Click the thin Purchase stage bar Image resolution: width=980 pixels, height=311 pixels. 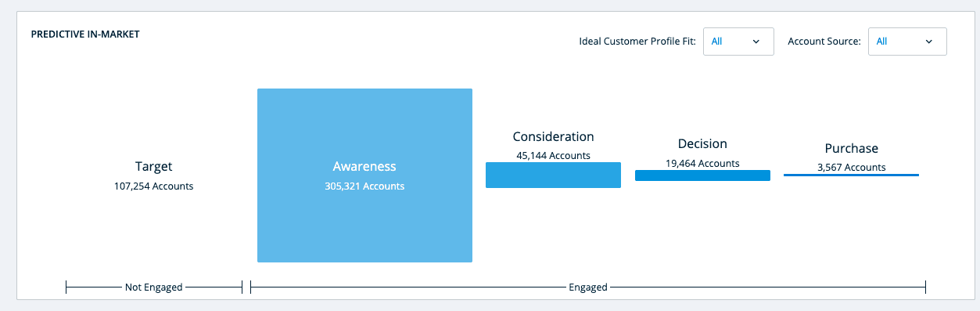pos(851,175)
